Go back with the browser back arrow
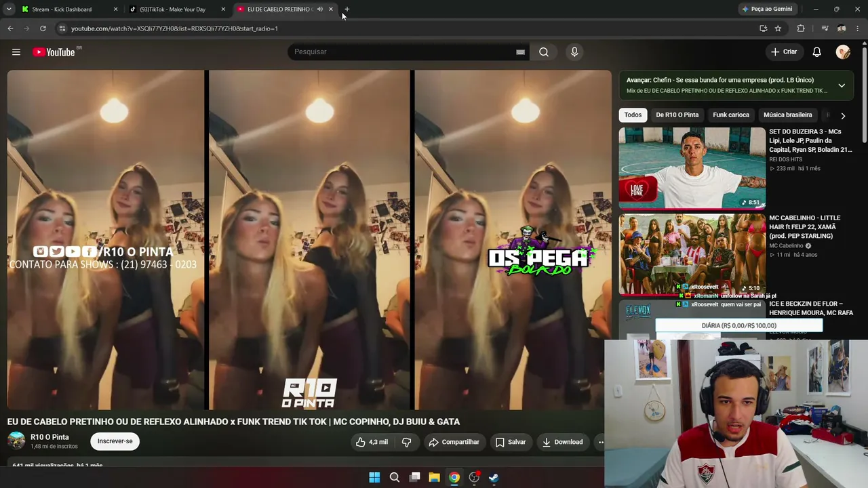This screenshot has width=868, height=488. click(10, 28)
